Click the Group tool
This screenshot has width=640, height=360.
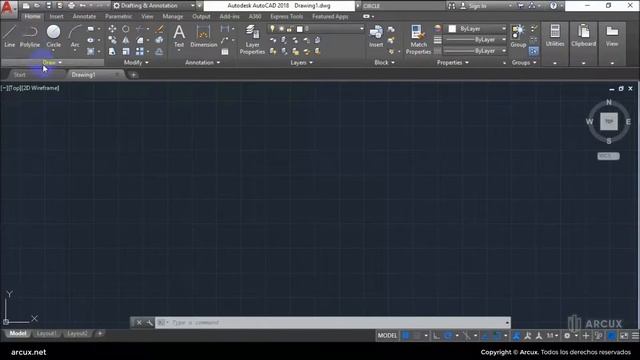click(x=518, y=36)
